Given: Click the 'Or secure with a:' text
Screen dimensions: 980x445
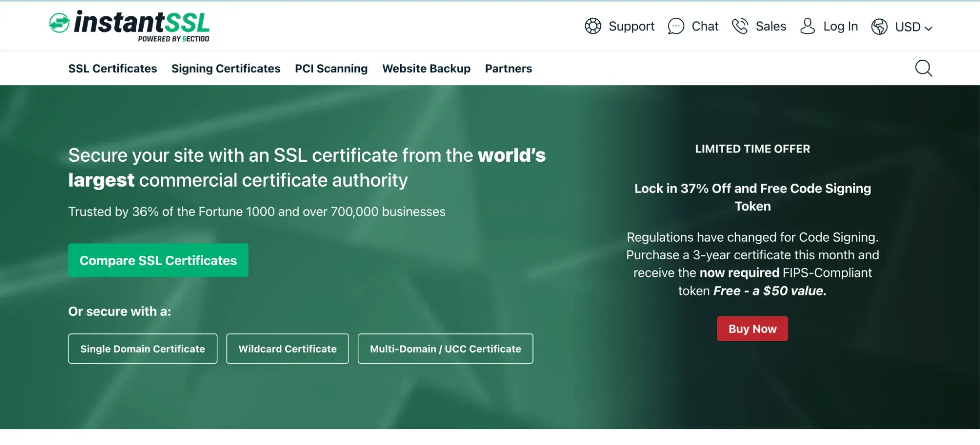Looking at the screenshot, I should coord(120,312).
